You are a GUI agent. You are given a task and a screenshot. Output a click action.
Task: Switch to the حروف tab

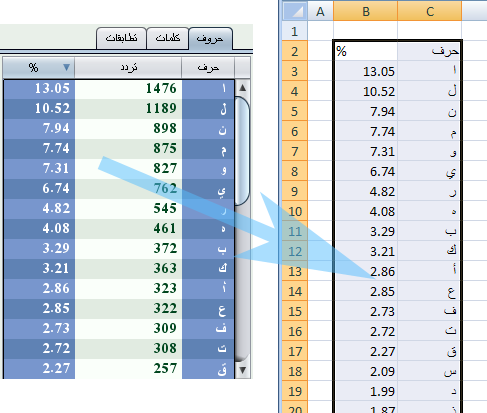coord(210,39)
